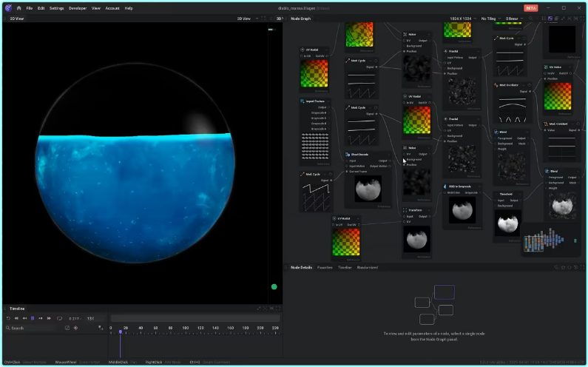Click the Mod. Oscillator node header icon
This screenshot has height=367, width=588.
click(496, 85)
